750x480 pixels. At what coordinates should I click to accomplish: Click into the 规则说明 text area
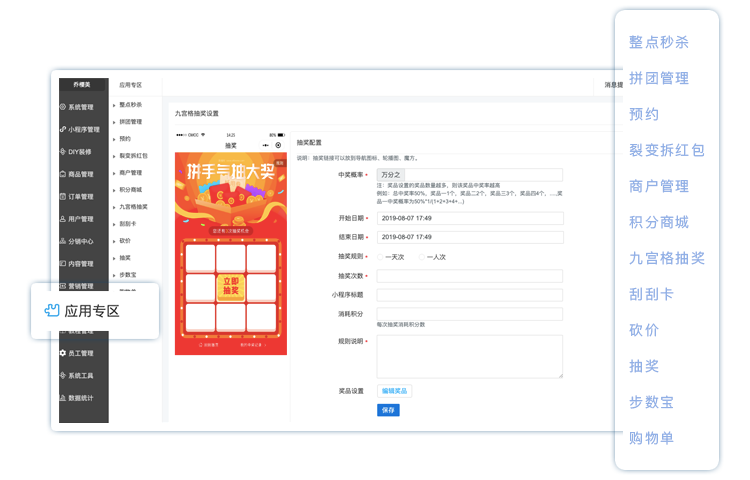coord(470,357)
